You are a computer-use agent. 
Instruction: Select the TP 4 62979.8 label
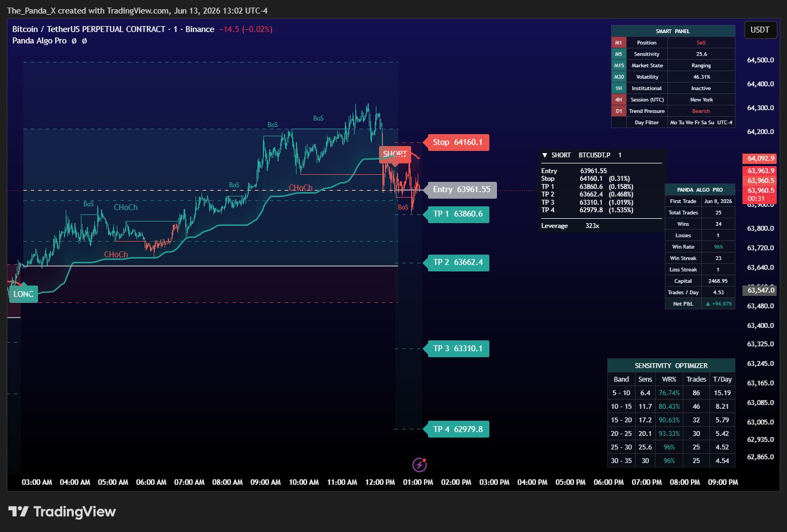click(457, 429)
